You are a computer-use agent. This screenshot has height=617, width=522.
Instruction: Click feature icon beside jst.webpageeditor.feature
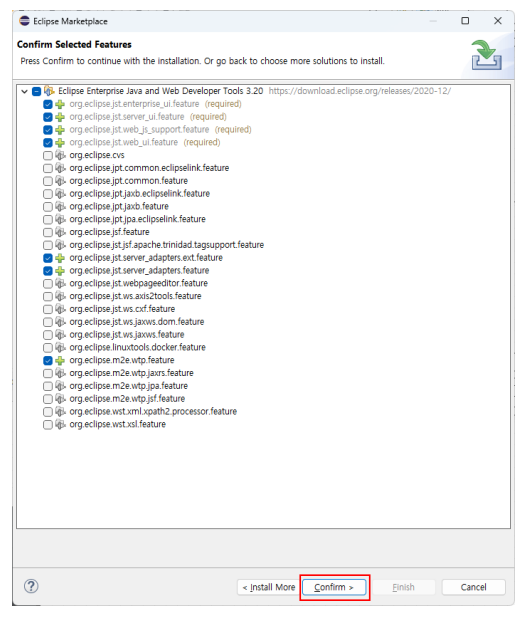(60, 284)
